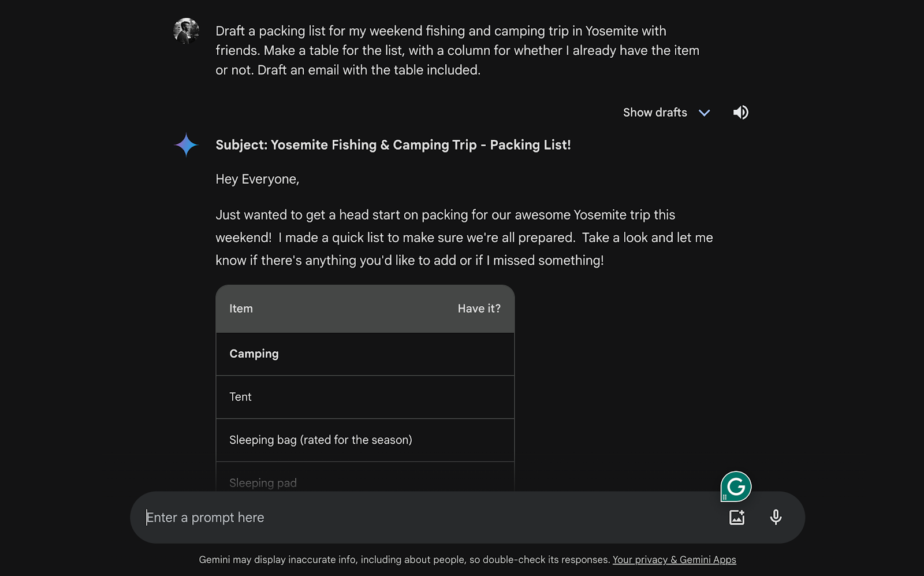Select the Camping category row
The height and width of the screenshot is (576, 924).
[365, 354]
